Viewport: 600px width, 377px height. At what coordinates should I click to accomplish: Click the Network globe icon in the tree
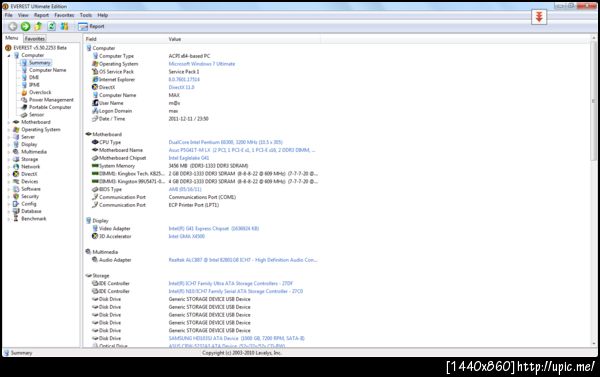click(16, 167)
